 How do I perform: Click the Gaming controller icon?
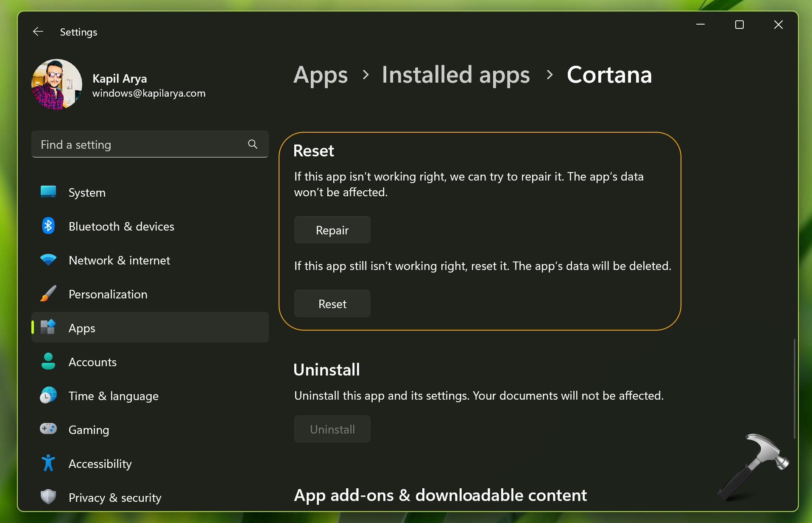pyautogui.click(x=48, y=429)
